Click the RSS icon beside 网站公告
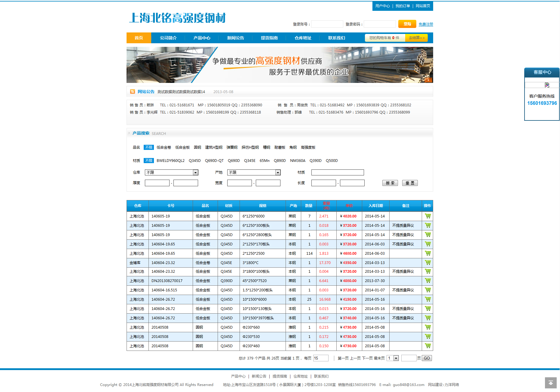This screenshot has width=560, height=392. (133, 92)
